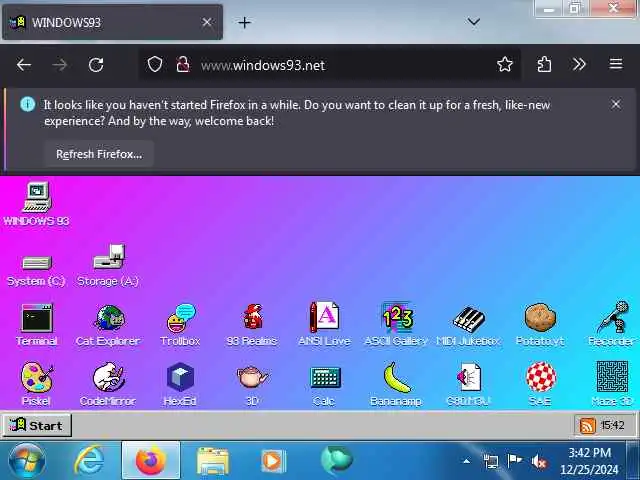Open the Action Center flag icon
The width and height of the screenshot is (640, 480).
click(x=514, y=461)
